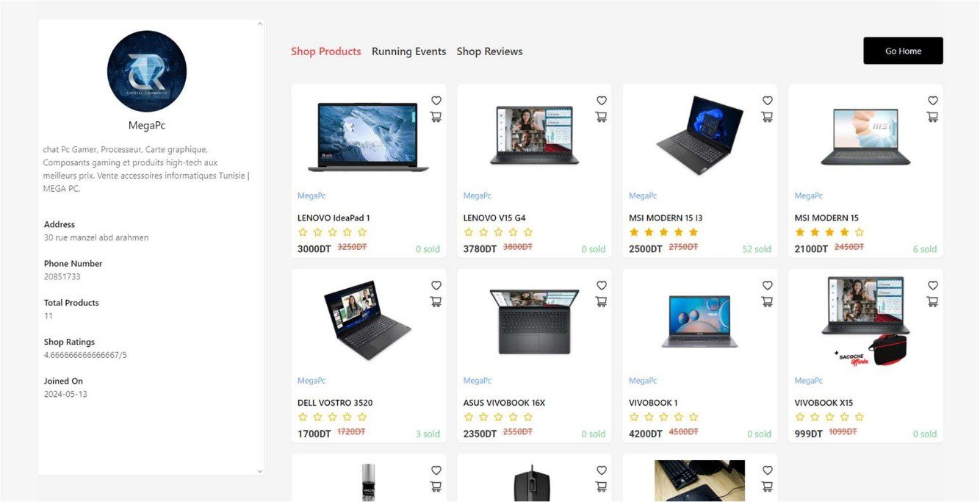Click heart icon on VIVOBOOK 1
980x502 pixels.
tap(767, 285)
